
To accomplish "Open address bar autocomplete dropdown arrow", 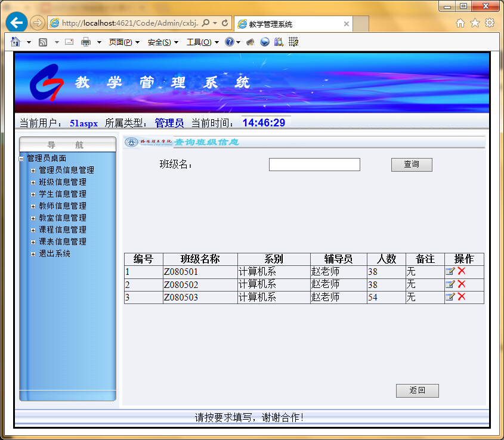I will [x=215, y=23].
